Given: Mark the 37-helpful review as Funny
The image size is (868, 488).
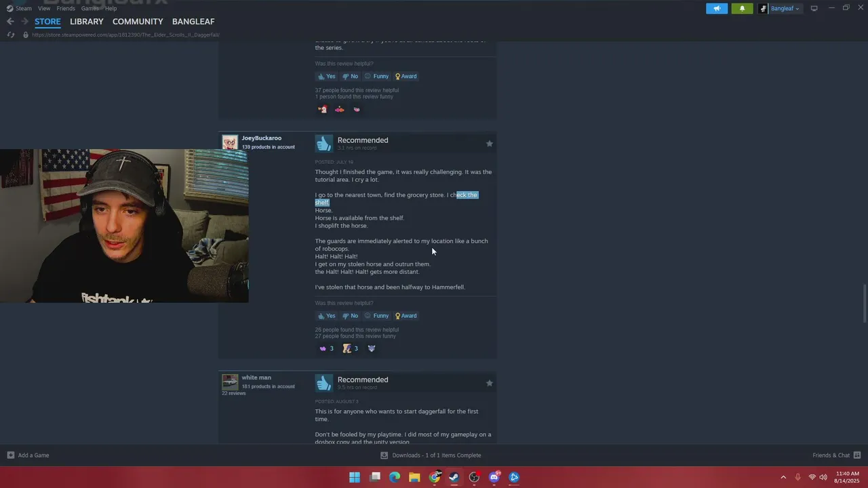Looking at the screenshot, I should click(376, 77).
